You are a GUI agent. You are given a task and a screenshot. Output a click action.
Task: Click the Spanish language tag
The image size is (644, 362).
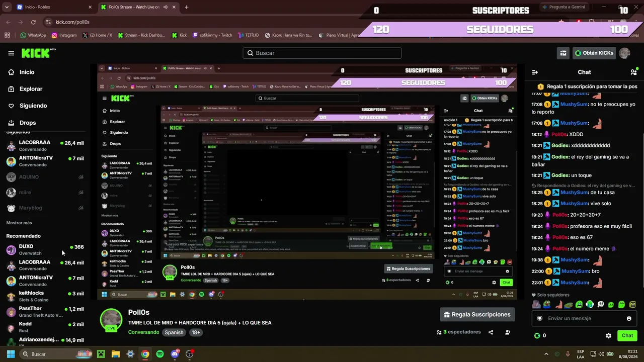coord(174,332)
